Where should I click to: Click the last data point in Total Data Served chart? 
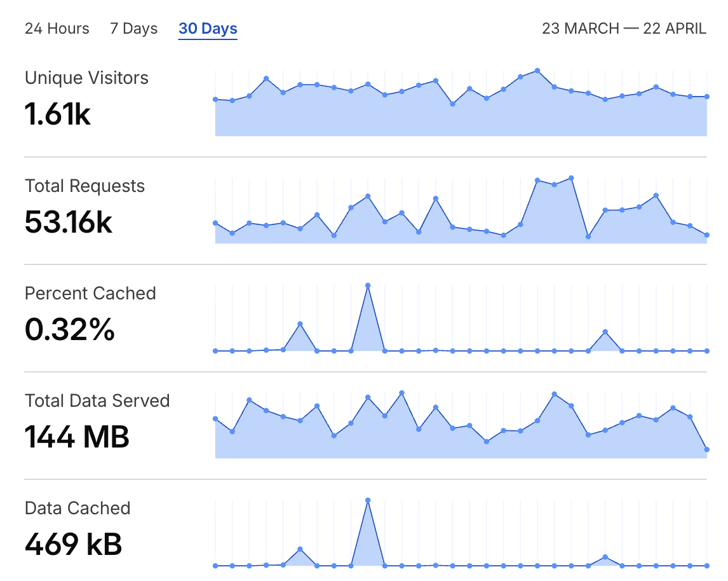707,449
